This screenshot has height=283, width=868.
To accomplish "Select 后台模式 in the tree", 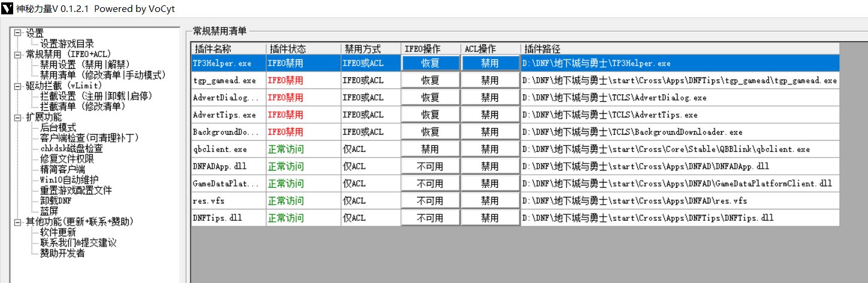I will click(58, 127).
